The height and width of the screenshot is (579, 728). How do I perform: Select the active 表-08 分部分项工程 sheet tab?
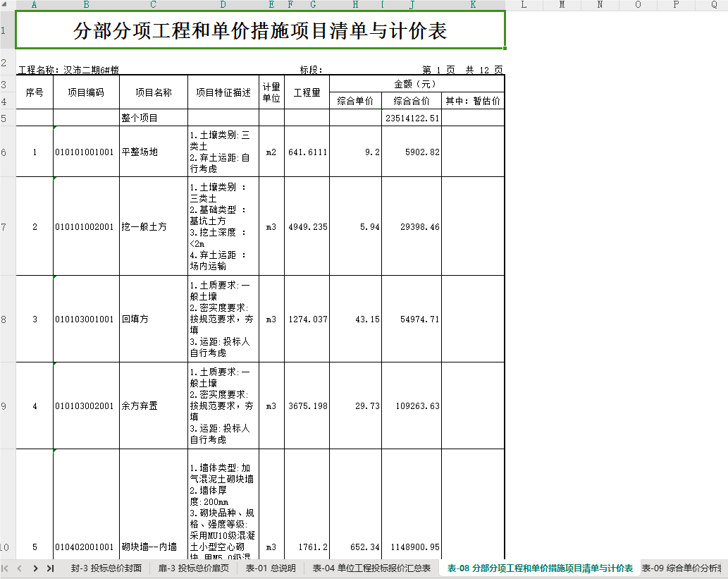[x=540, y=568]
